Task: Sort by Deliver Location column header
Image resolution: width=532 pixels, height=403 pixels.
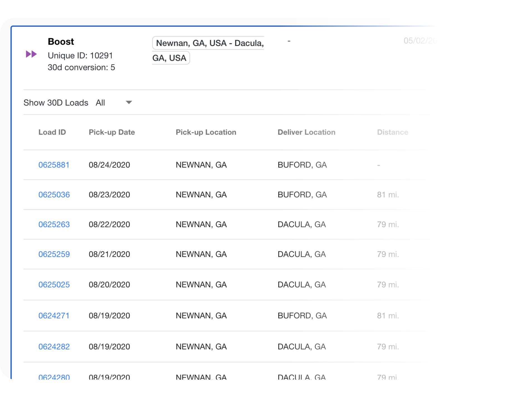Action: point(306,132)
